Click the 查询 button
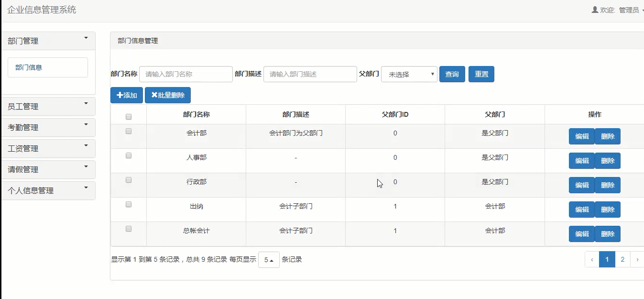 (452, 74)
